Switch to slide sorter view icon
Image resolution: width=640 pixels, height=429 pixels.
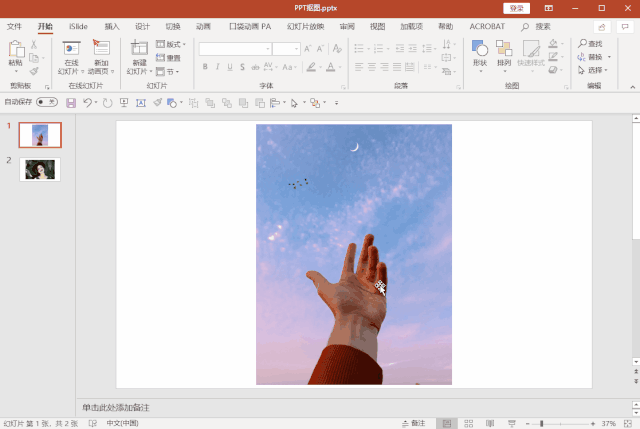469,423
